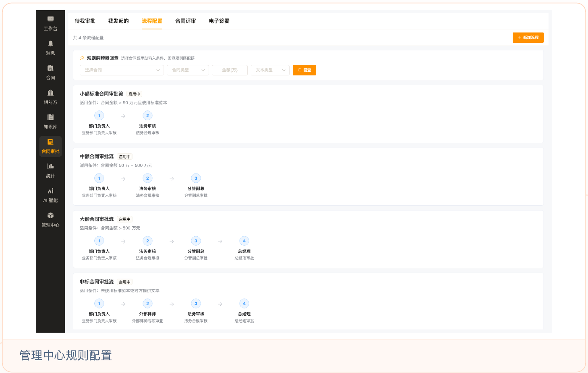Click 分管副总 step label in 中额合同审批流

[x=196, y=189]
